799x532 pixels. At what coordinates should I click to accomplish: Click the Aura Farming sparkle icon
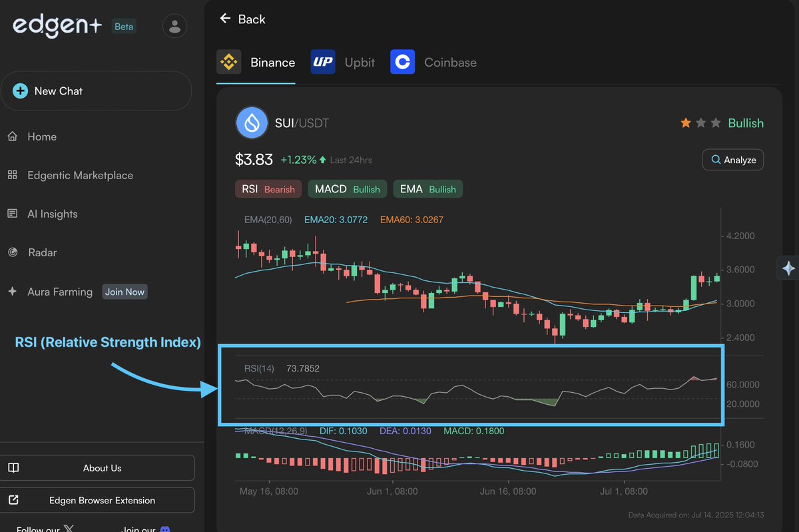12,292
